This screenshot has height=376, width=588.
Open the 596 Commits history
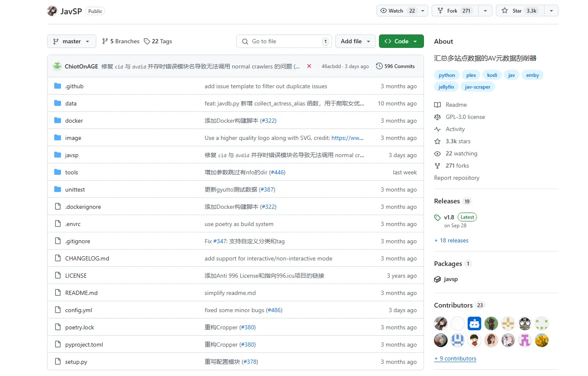395,66
